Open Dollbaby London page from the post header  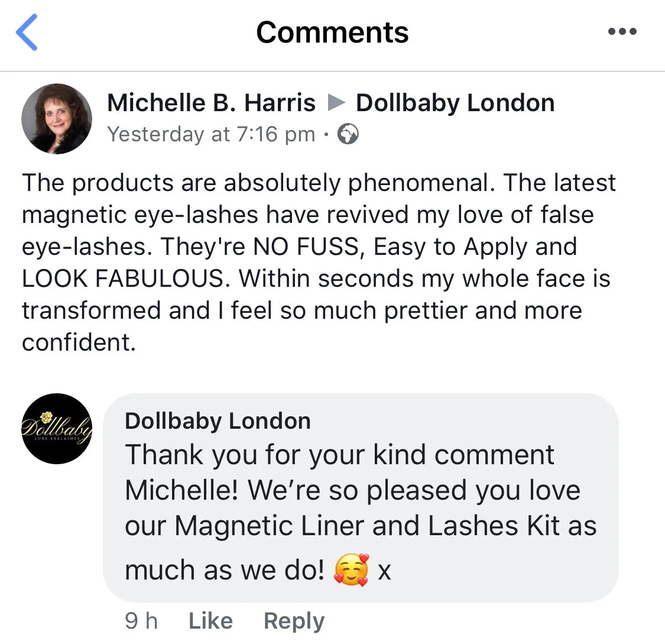(455, 103)
